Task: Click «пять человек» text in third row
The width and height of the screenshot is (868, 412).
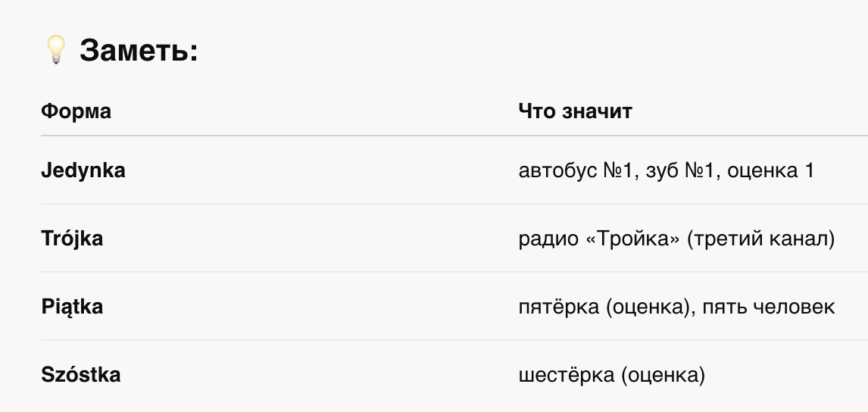Action: coord(768,307)
